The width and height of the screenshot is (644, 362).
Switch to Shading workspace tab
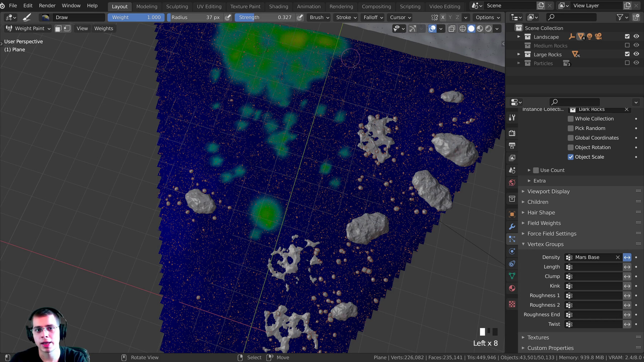[x=278, y=6]
